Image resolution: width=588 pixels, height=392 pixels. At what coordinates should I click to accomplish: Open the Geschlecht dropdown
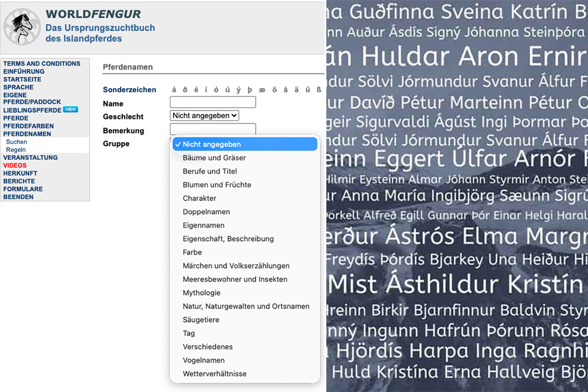[x=204, y=115]
